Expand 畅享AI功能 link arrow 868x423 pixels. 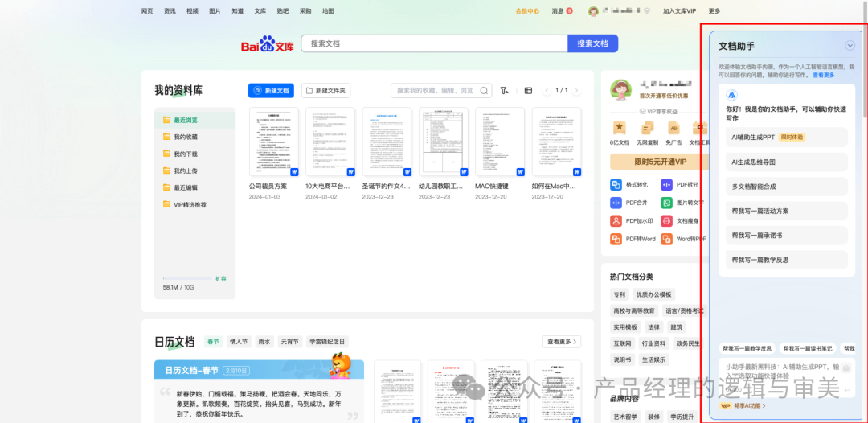pyautogui.click(x=764, y=406)
